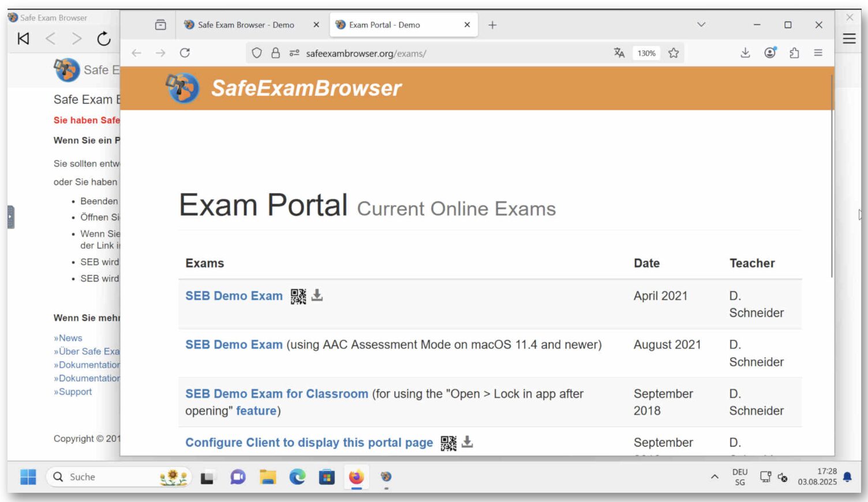Click the feature link

(256, 411)
